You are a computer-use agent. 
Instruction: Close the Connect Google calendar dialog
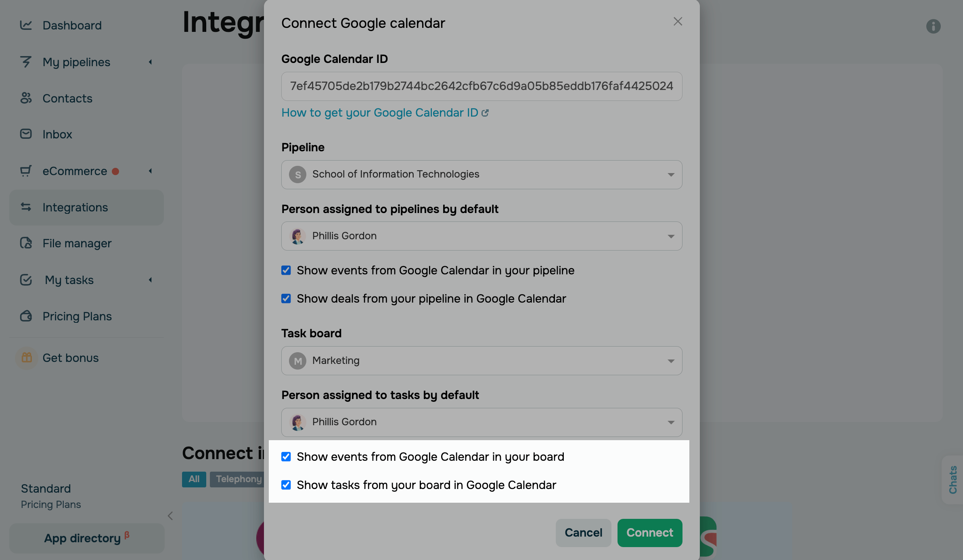coord(678,22)
